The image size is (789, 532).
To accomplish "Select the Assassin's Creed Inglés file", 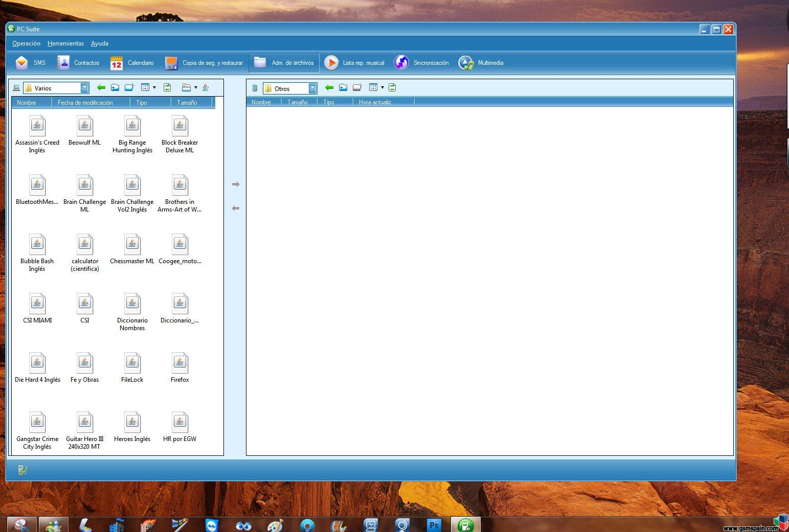I will coord(37,135).
